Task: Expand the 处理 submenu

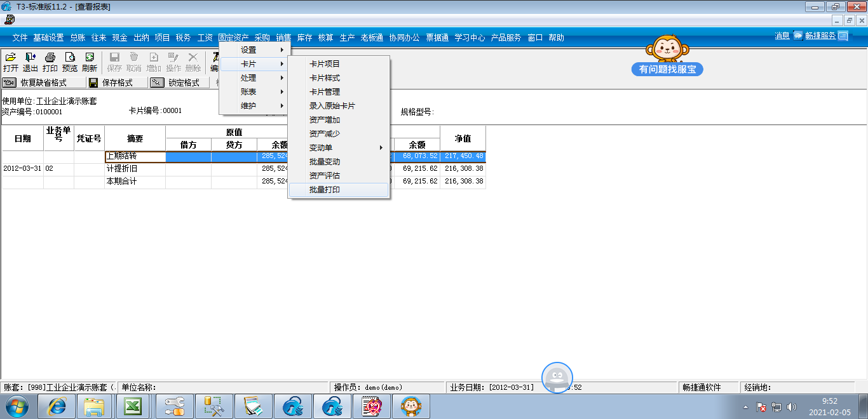Action: [254, 78]
